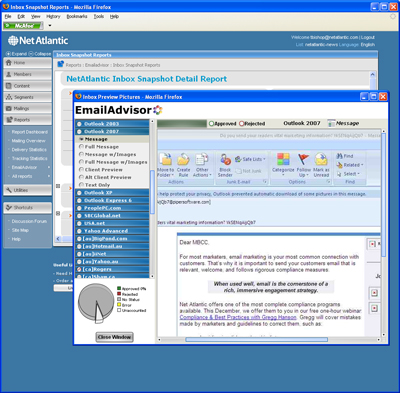400x393 pixels.
Task: Click the Create Rule icon
Action: coord(183,159)
